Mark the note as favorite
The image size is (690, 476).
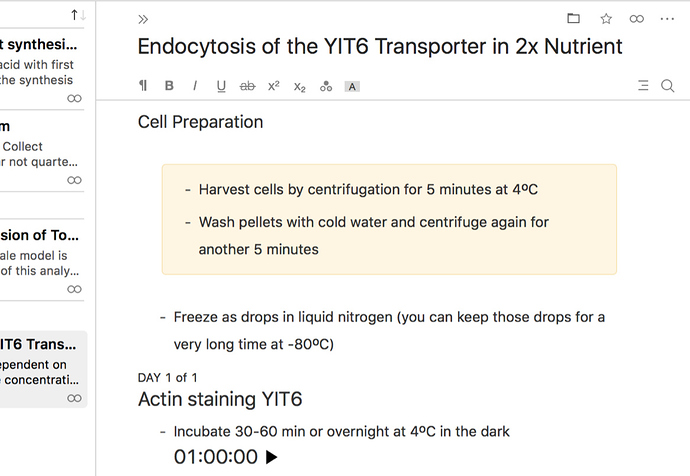click(606, 18)
